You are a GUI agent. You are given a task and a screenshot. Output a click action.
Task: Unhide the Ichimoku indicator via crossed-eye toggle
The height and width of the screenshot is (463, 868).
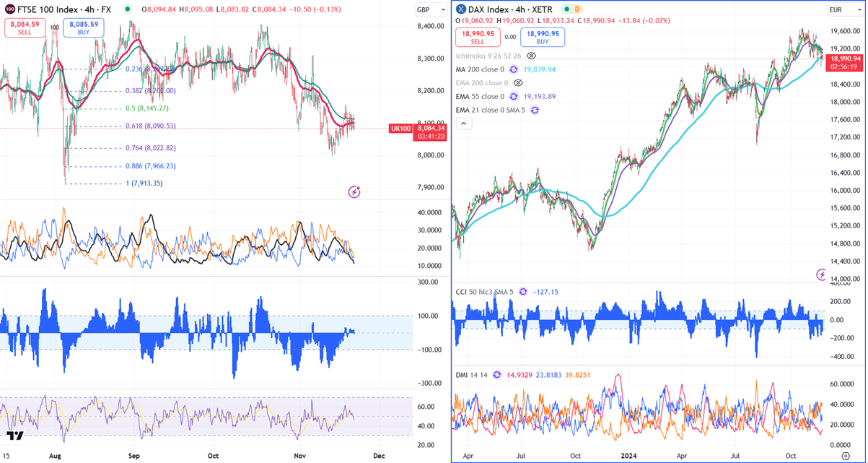(532, 56)
